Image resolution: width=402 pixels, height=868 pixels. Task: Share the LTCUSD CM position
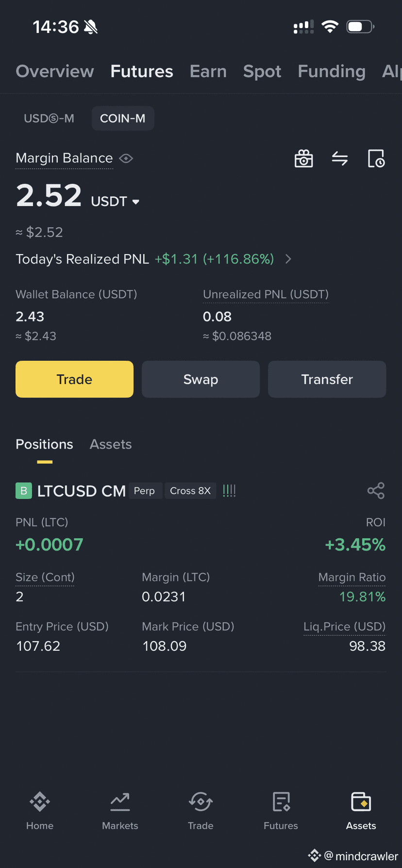point(376,491)
